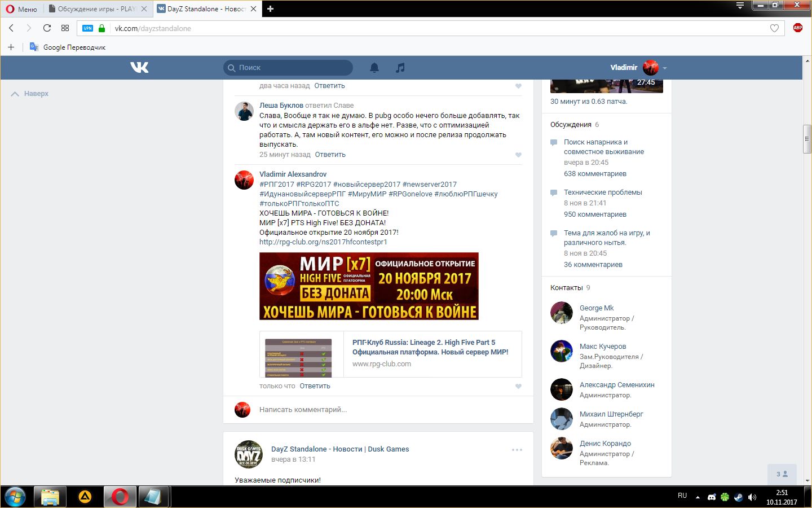812x508 pixels.
Task: Click Леша Буклов avatar
Action: click(244, 111)
